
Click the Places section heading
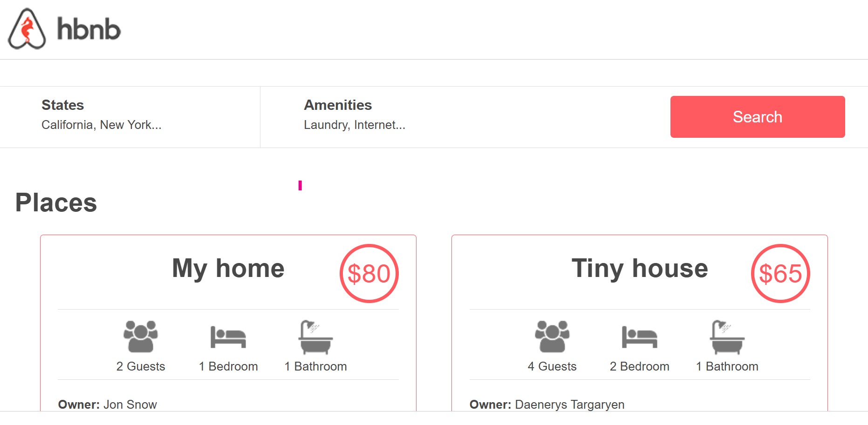click(56, 203)
